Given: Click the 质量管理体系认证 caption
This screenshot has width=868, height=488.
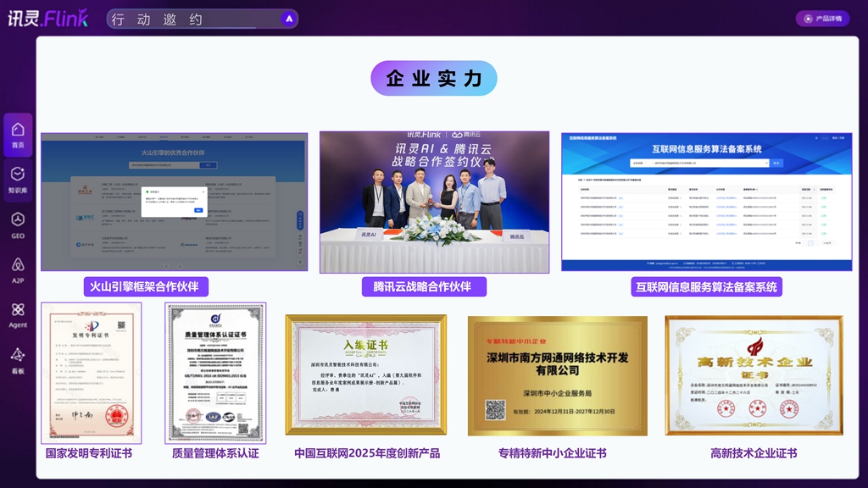Looking at the screenshot, I should [x=215, y=453].
